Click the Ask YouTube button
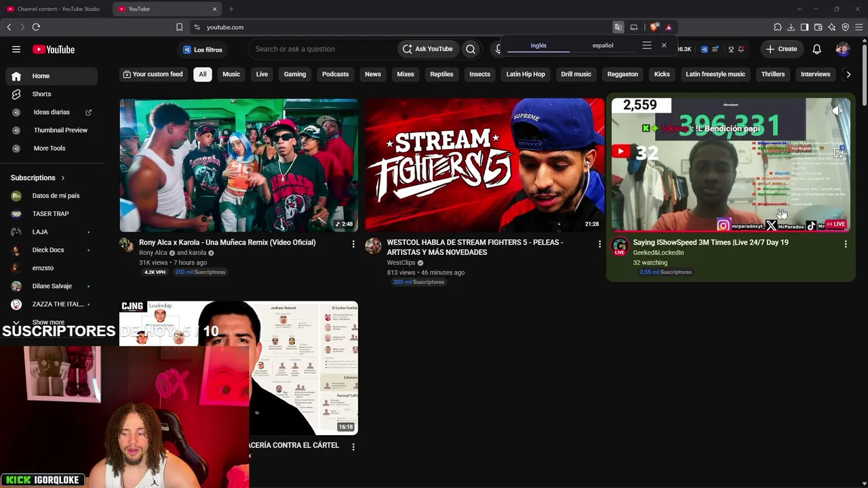The image size is (868, 488). (428, 49)
